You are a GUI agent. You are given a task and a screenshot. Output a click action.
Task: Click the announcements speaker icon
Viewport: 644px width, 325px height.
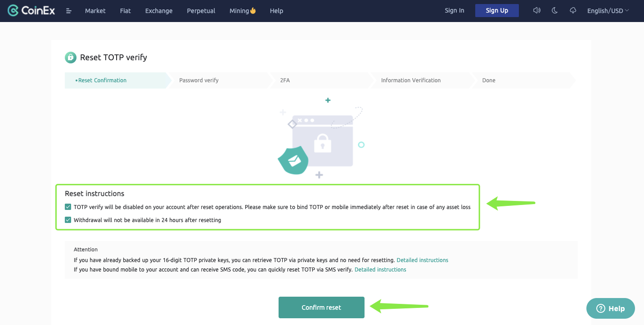coord(536,10)
